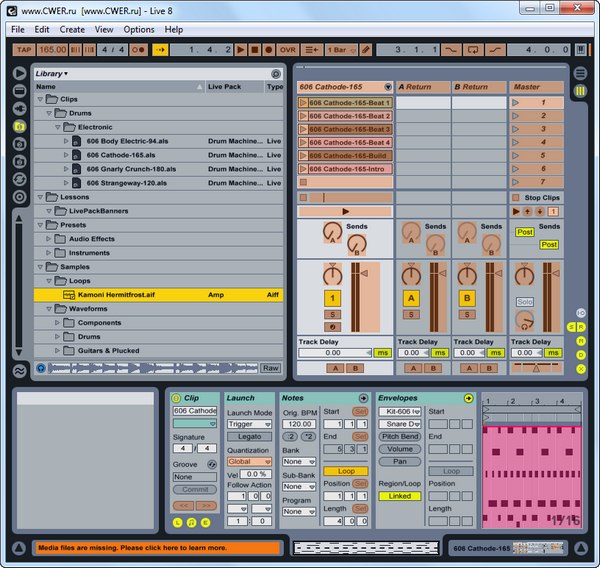This screenshot has width=600, height=568.
Task: Toggle track activator on A Return
Action: (409, 298)
